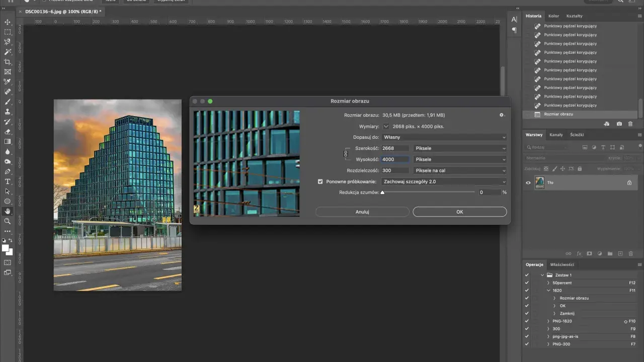Open the Dopasuj do dropdown
Image resolution: width=644 pixels, height=362 pixels.
444,137
